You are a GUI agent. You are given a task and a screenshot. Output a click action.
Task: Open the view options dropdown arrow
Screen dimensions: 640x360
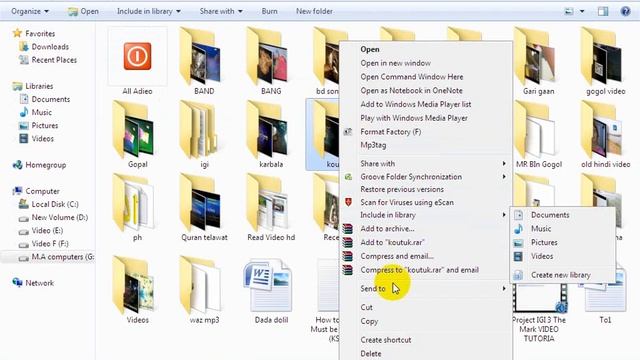pyautogui.click(x=582, y=11)
